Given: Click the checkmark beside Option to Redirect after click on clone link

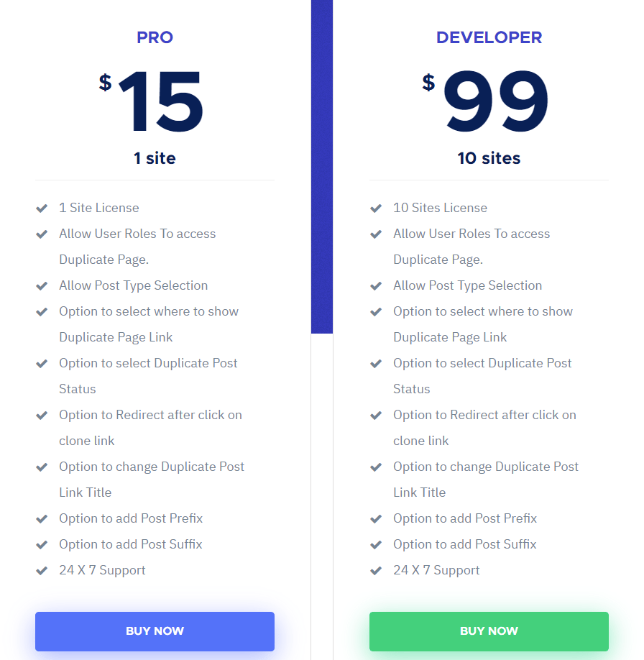Looking at the screenshot, I should 42,415.
